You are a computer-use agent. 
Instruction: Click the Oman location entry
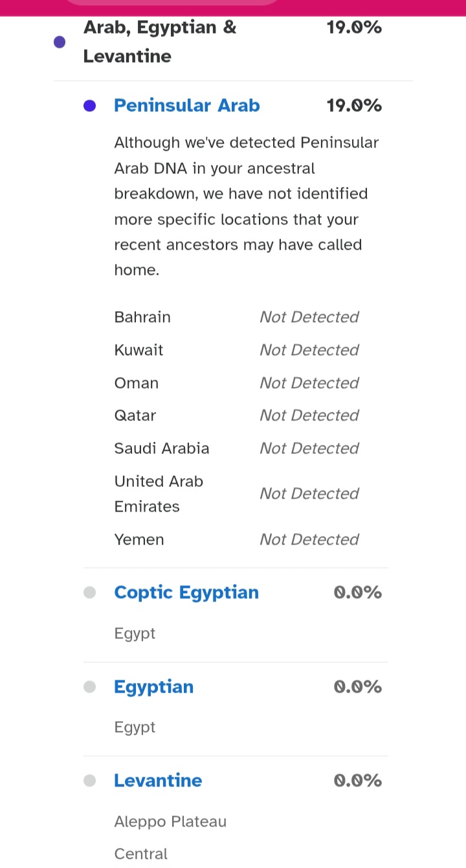point(137,383)
